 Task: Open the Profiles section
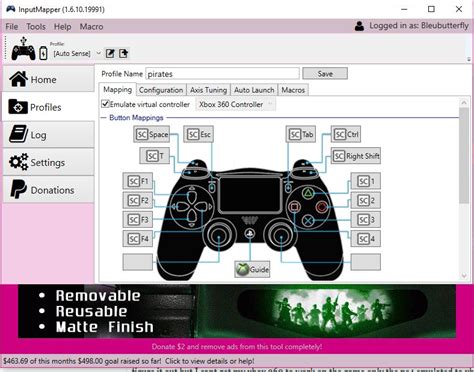pyautogui.click(x=49, y=107)
